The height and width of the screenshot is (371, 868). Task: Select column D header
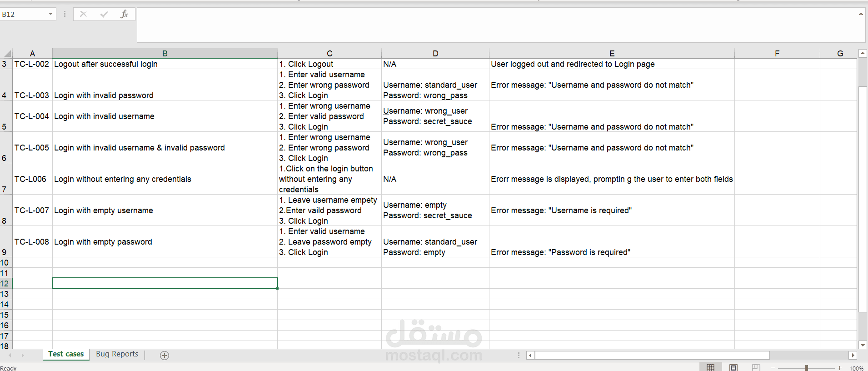tap(435, 53)
